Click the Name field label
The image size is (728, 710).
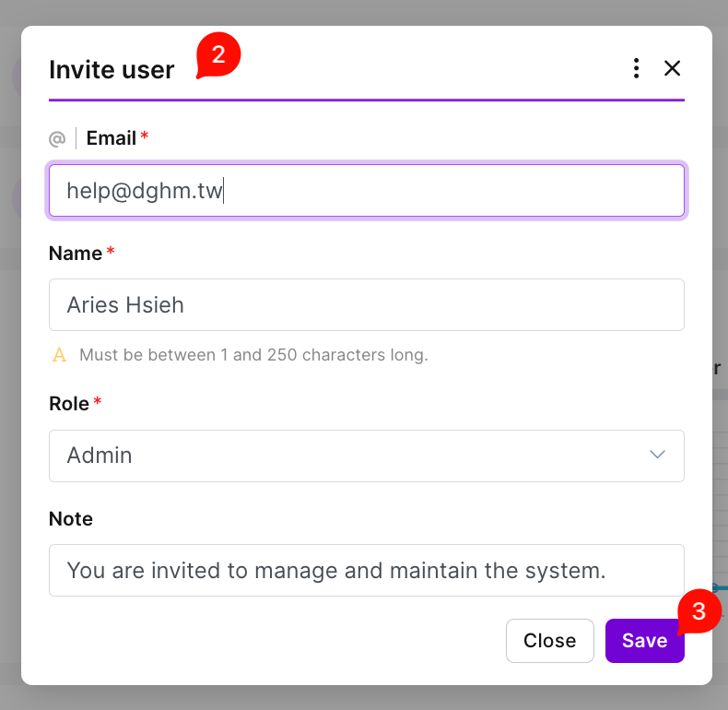(x=76, y=254)
